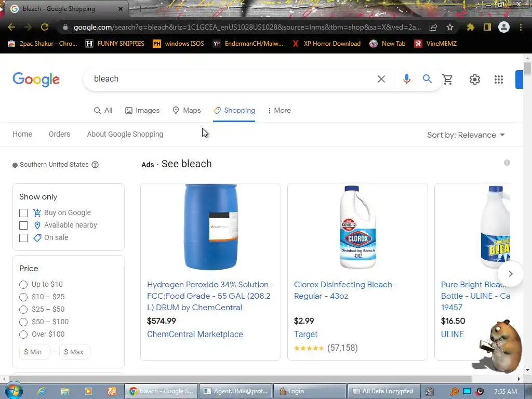Image resolution: width=532 pixels, height=399 pixels.
Task: Select price $10 – $25
Action: pyautogui.click(x=23, y=297)
